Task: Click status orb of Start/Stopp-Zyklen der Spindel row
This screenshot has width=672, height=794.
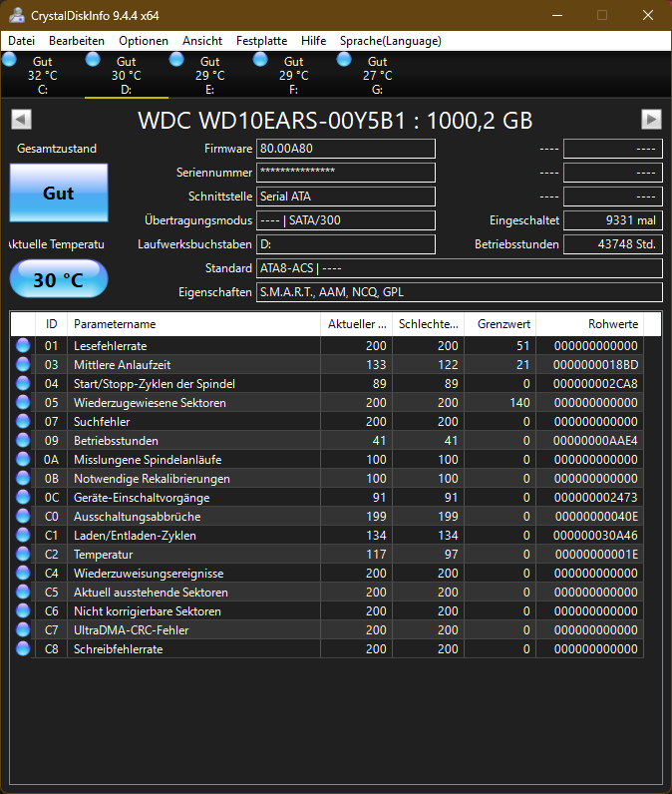Action: (x=23, y=383)
